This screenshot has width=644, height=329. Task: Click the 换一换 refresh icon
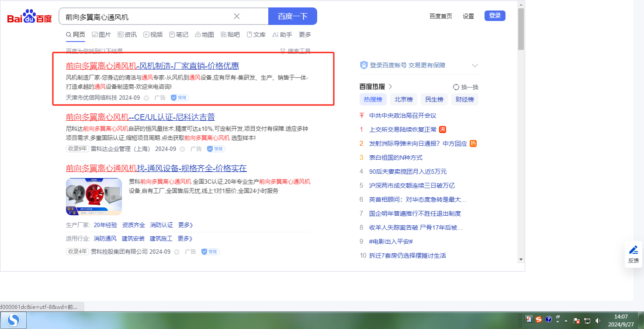tap(456, 87)
